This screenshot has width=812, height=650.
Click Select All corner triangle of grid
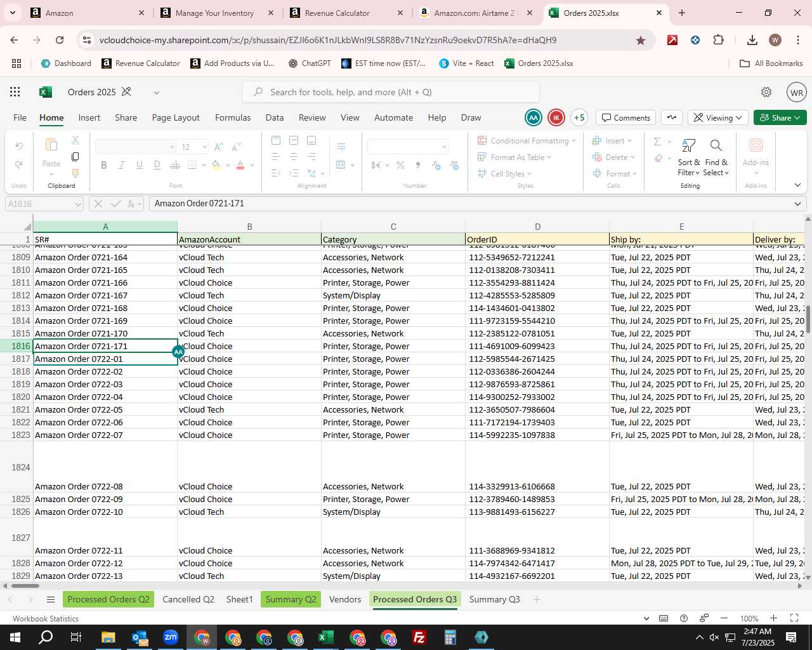coord(27,227)
